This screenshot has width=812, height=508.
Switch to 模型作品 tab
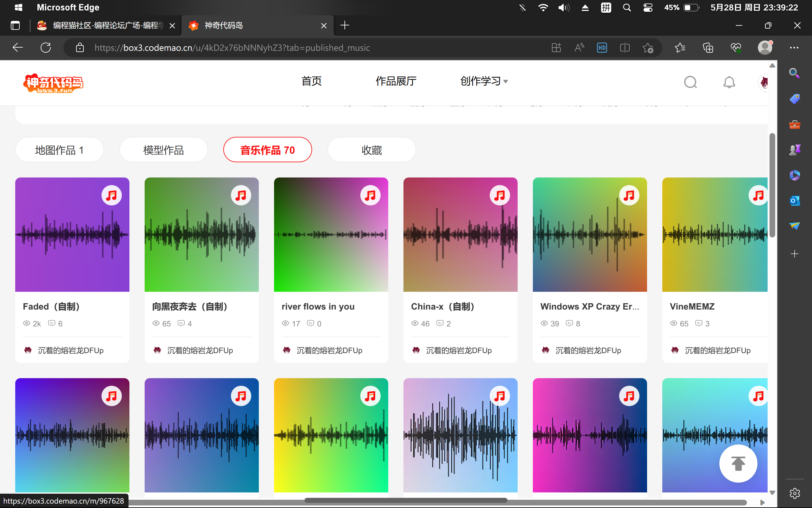coord(163,150)
